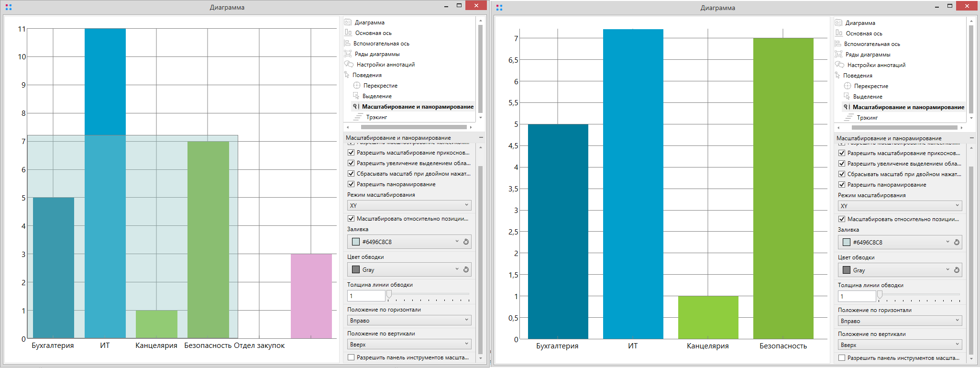Click Выделение selection icon in left window
The width and height of the screenshot is (980, 368).
pyautogui.click(x=356, y=96)
